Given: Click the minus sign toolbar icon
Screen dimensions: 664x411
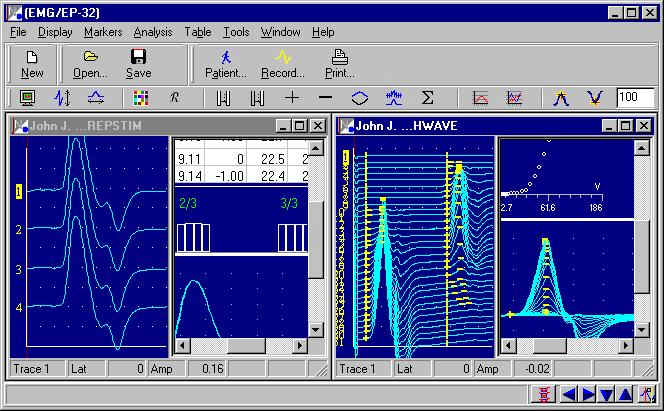Looking at the screenshot, I should (x=325, y=98).
